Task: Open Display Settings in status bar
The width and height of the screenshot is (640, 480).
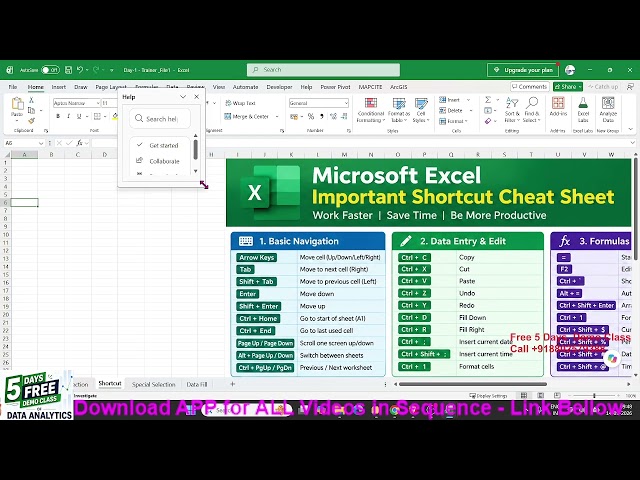Action: point(488,396)
